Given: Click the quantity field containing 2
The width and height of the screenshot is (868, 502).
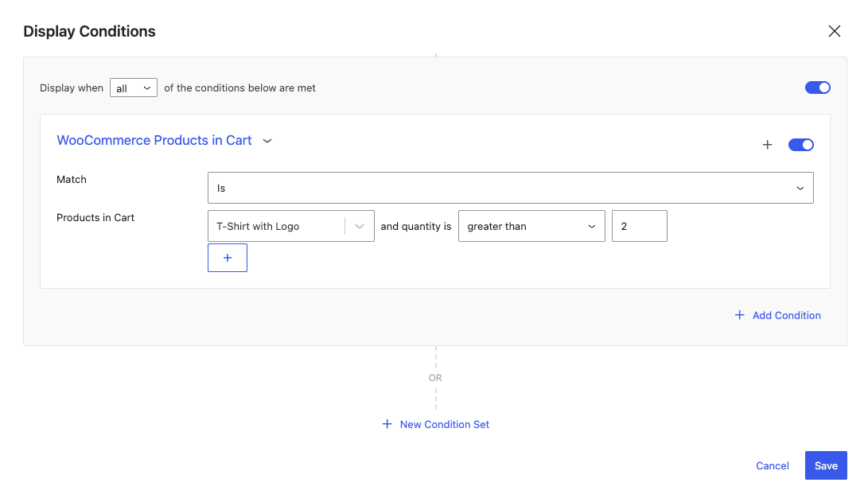Looking at the screenshot, I should tap(640, 226).
